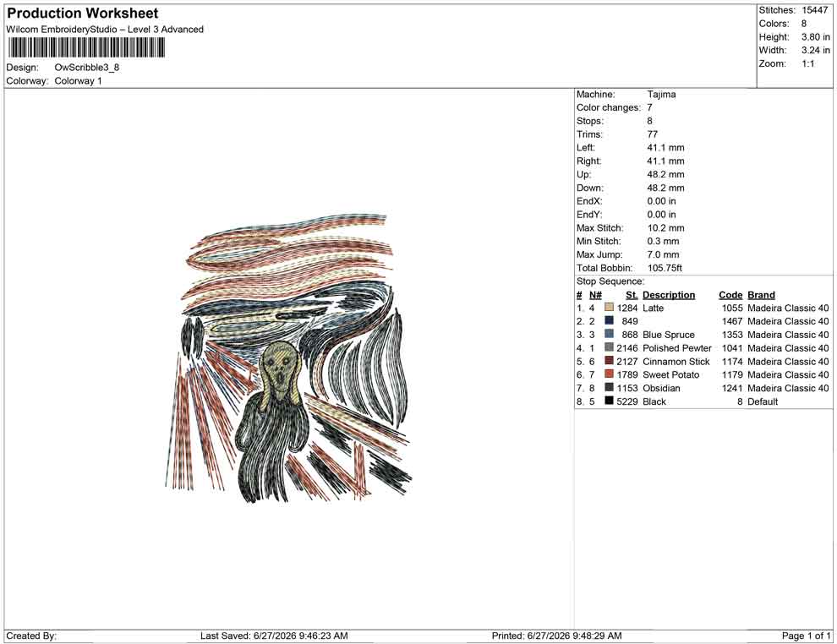Select the Cinnamon Stick color swatch

coord(609,361)
